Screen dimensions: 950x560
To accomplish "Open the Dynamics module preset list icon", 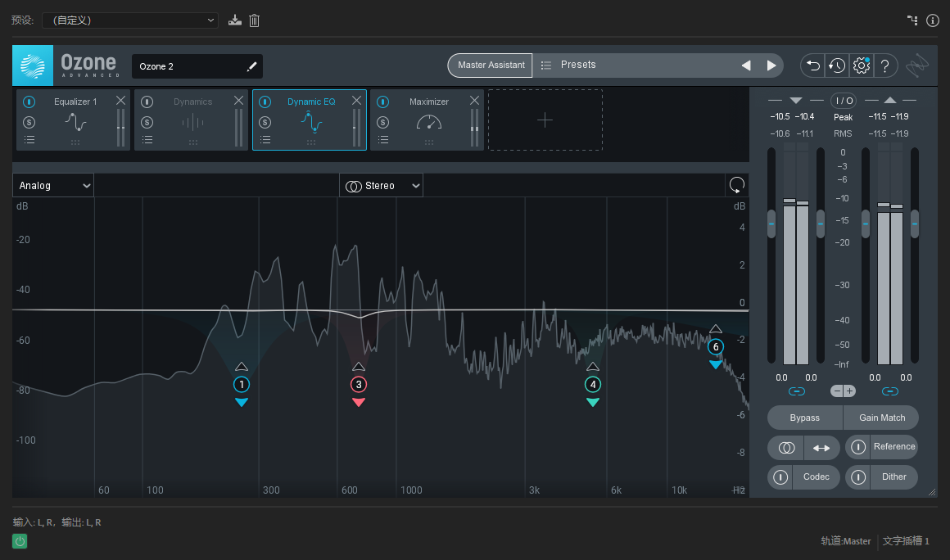I will (x=147, y=140).
